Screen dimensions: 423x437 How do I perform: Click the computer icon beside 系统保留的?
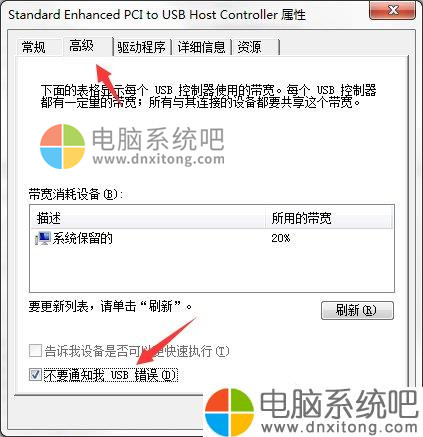pos(43,238)
